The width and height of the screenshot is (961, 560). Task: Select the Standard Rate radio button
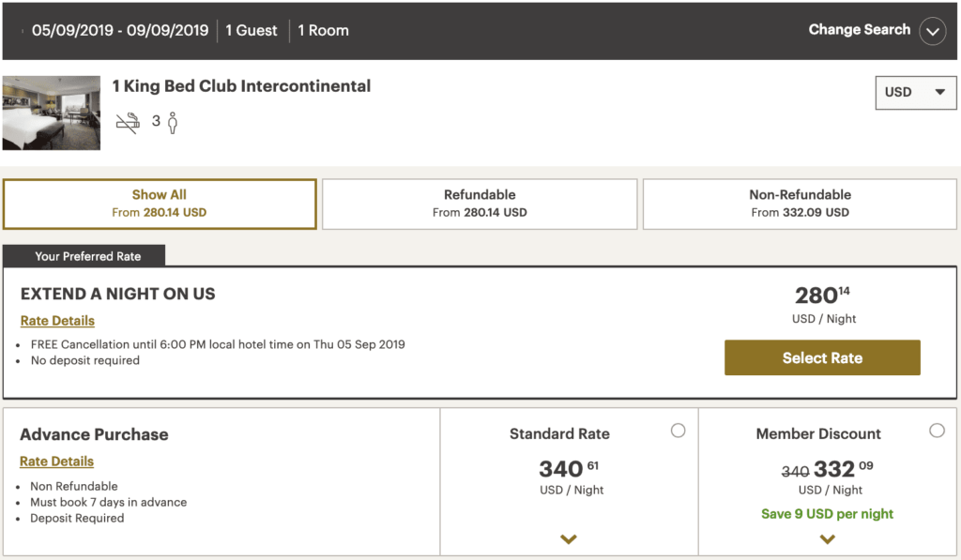click(x=678, y=431)
